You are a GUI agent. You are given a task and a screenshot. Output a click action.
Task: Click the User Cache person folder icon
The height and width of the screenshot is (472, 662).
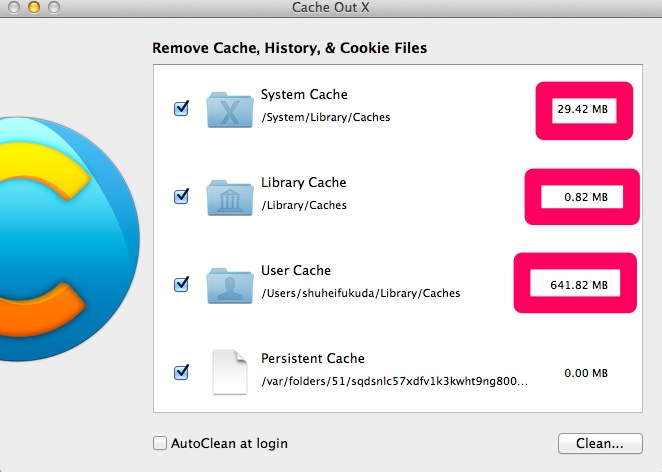pos(230,286)
